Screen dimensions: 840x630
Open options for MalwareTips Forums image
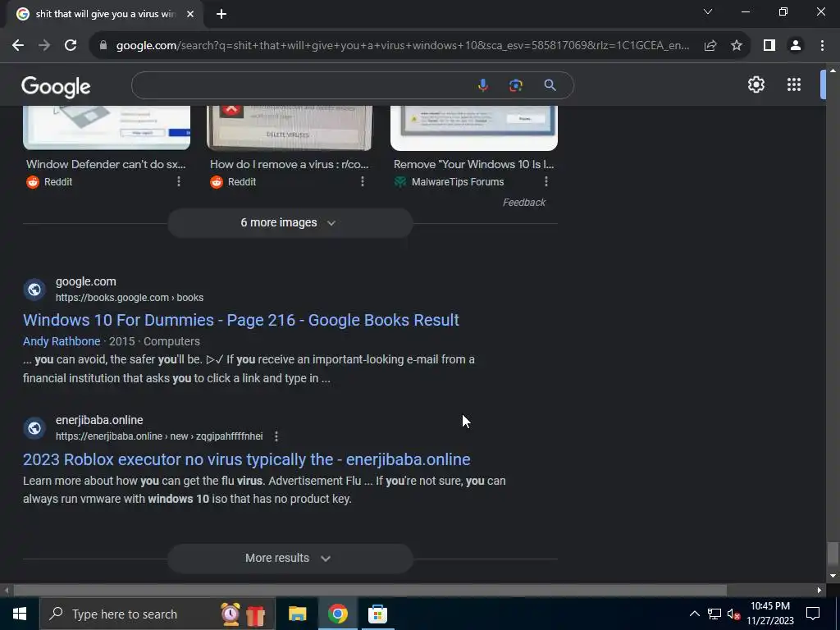[546, 181]
